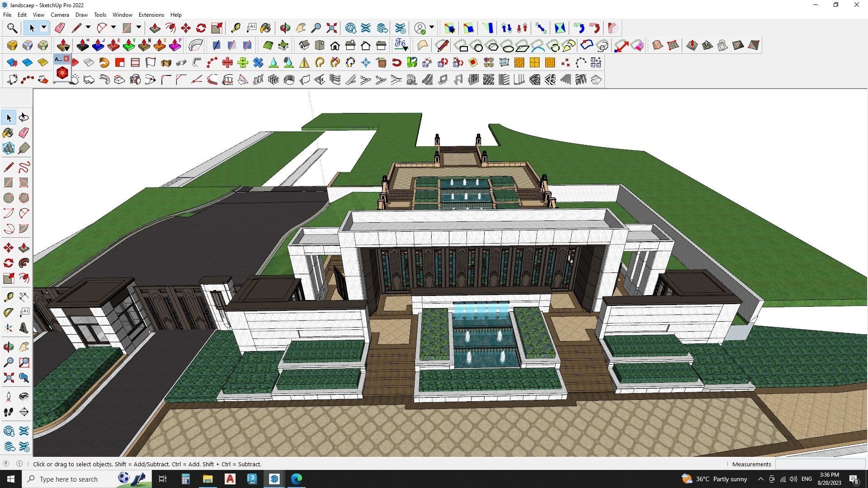Open the Window menu
This screenshot has height=488, width=868.
coord(122,14)
